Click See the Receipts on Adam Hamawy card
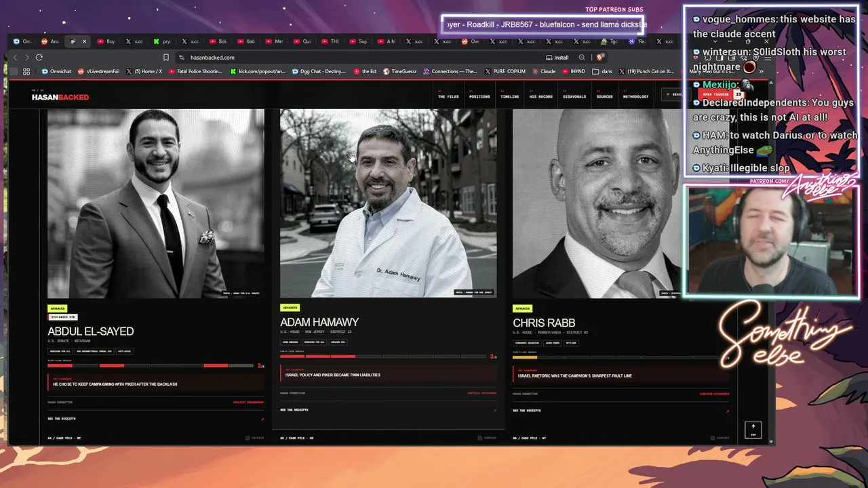 point(294,410)
